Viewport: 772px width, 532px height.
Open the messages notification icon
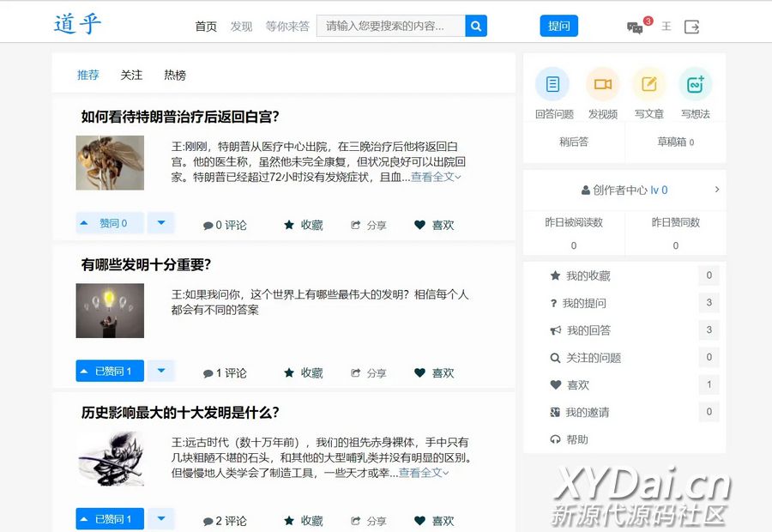[635, 27]
